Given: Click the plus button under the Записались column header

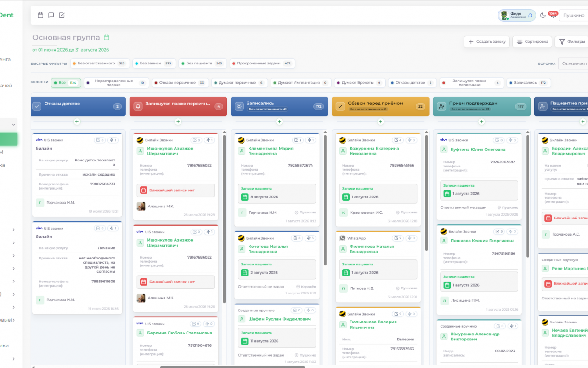Looking at the screenshot, I should (279, 121).
